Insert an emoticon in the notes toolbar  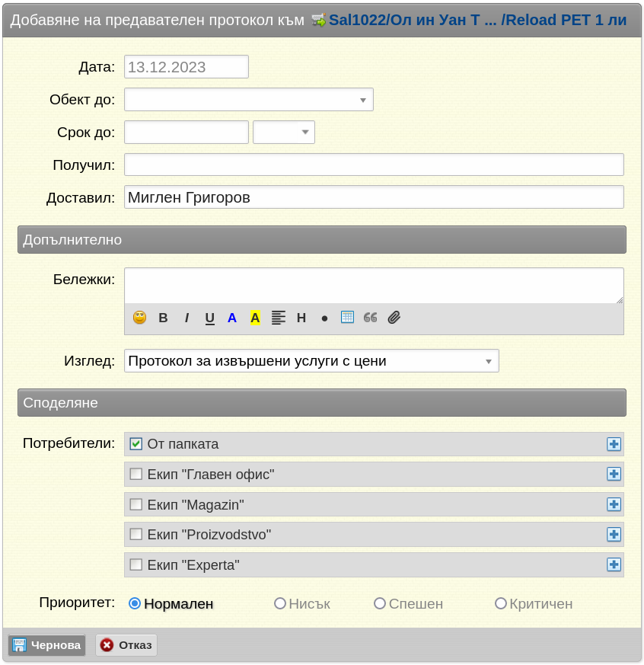139,317
